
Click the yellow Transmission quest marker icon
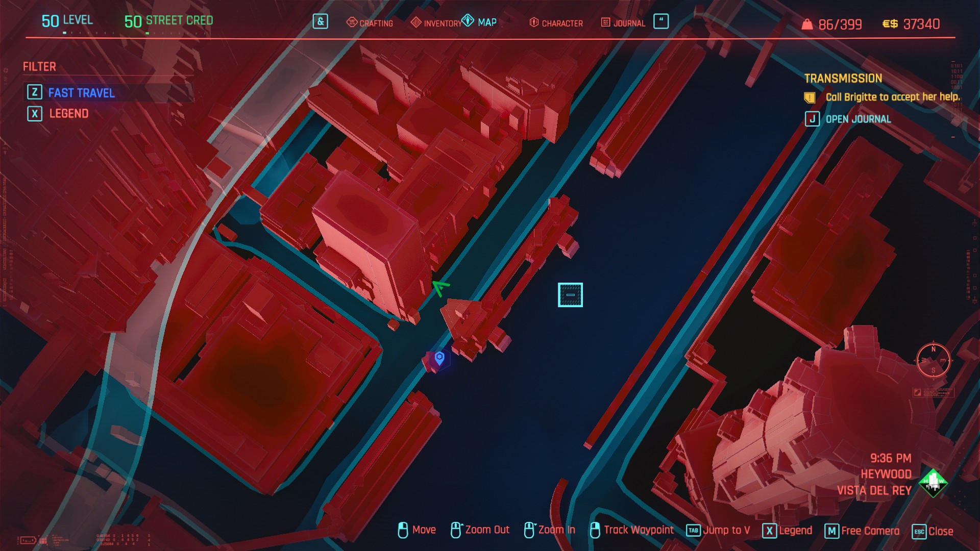pyautogui.click(x=810, y=97)
